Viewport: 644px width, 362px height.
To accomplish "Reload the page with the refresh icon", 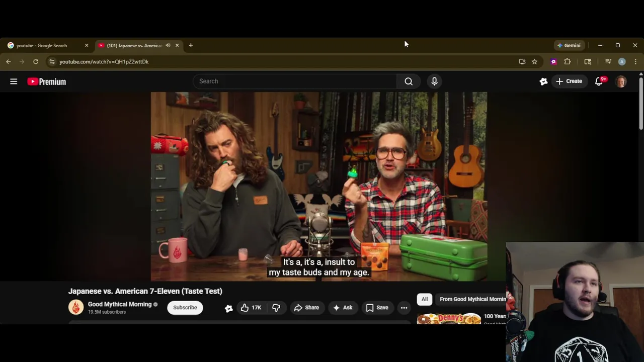I will (36, 61).
